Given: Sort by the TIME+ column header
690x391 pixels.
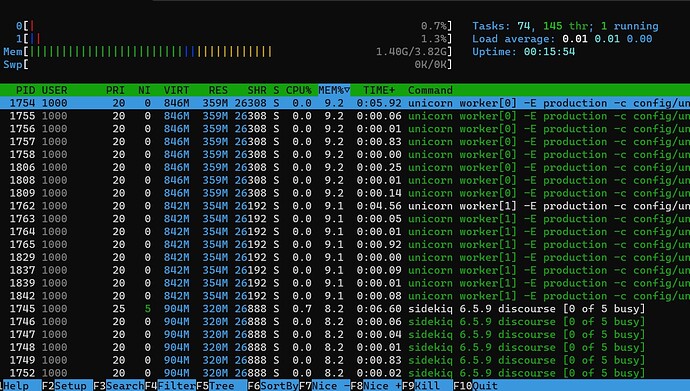Looking at the screenshot, I should pos(379,90).
